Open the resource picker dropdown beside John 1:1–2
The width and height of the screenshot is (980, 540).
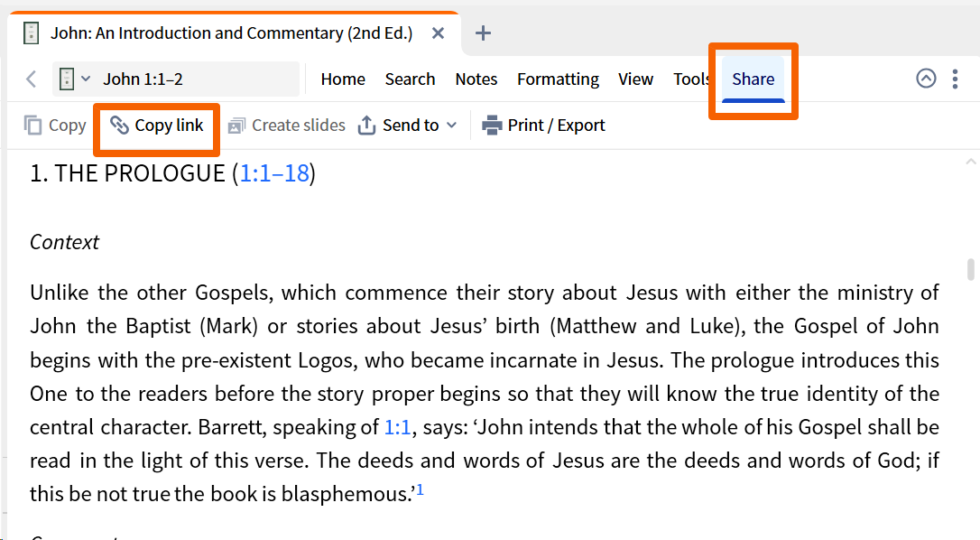[74, 79]
